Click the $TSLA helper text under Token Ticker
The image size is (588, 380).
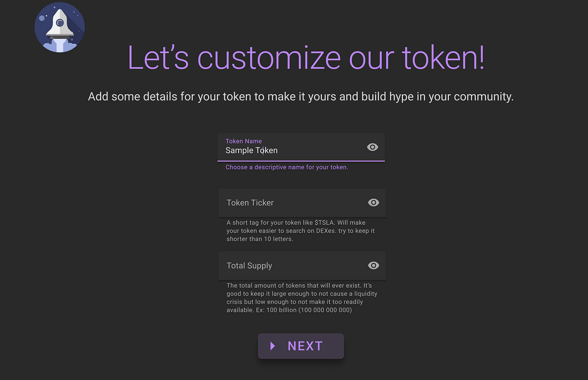click(300, 231)
